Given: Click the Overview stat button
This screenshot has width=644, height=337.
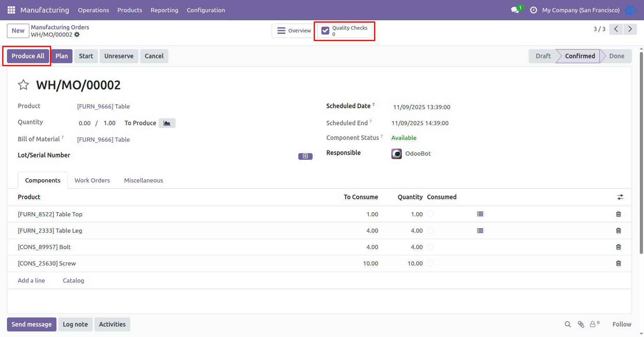Looking at the screenshot, I should click(x=294, y=31).
